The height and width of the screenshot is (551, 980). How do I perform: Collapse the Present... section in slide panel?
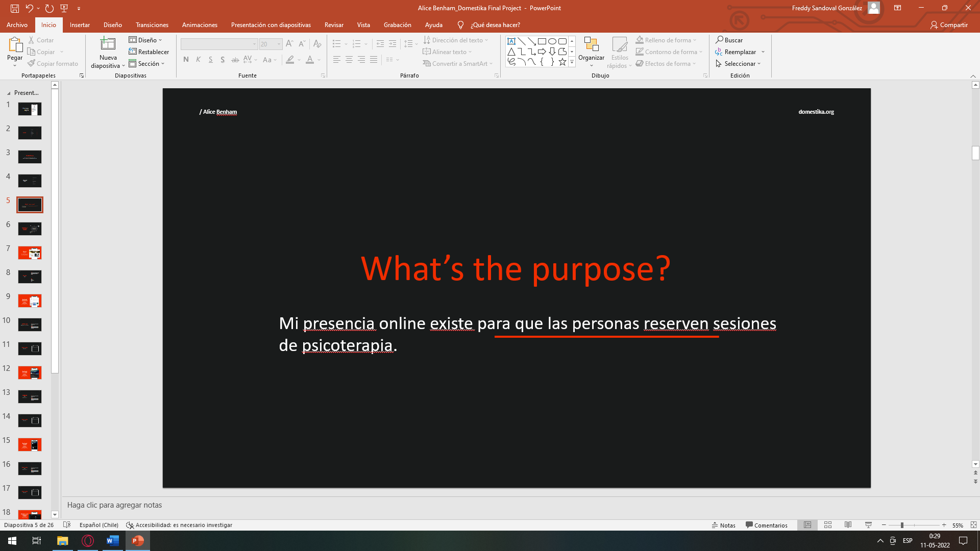pos(9,93)
